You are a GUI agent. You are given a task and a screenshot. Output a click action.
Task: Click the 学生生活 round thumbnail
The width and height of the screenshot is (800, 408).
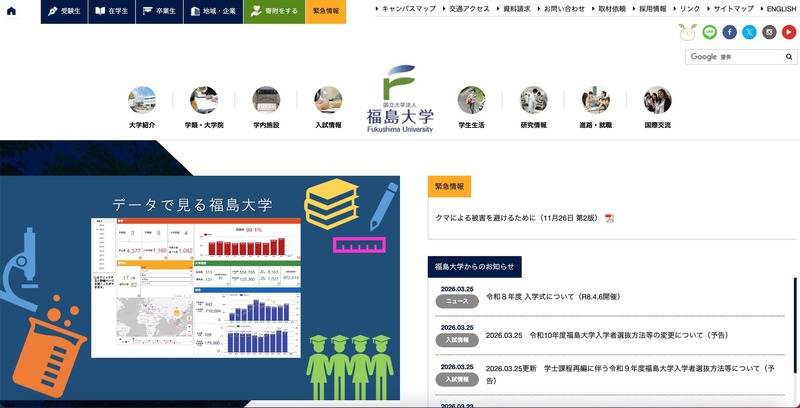pyautogui.click(x=471, y=100)
